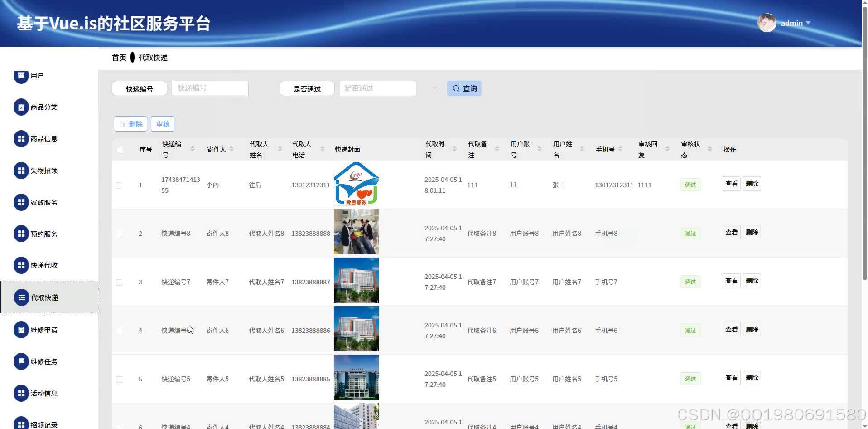868x429 pixels.
Task: Click the admin avatar picture
Action: 767,23
